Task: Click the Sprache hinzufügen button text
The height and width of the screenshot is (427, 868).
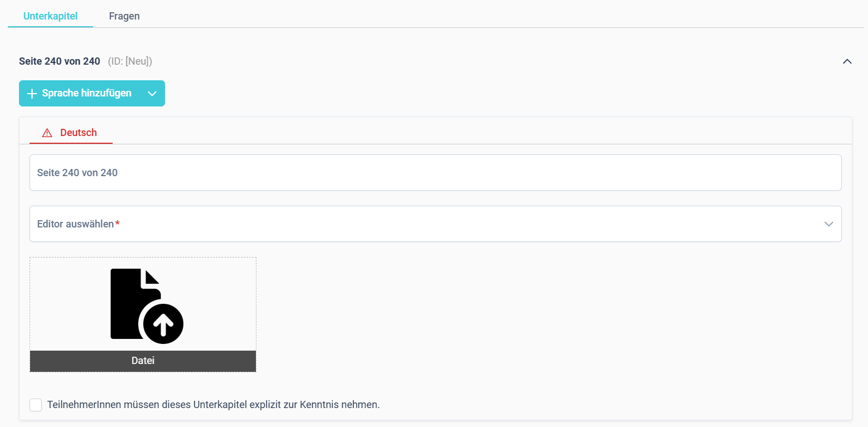Action: pyautogui.click(x=86, y=93)
